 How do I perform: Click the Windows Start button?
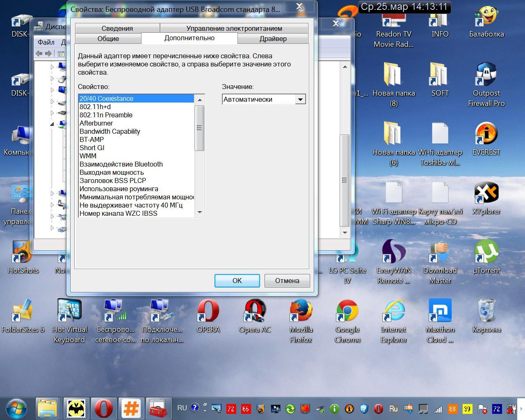click(x=16, y=409)
